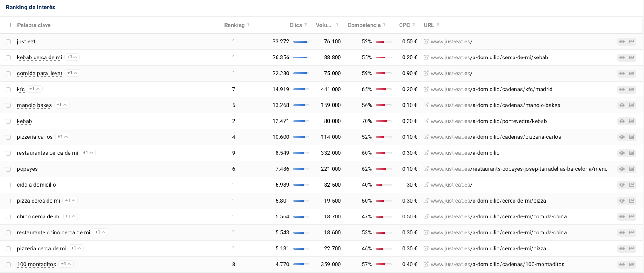
Task: Click the history chart icon for manolo bakes
Action: [632, 105]
